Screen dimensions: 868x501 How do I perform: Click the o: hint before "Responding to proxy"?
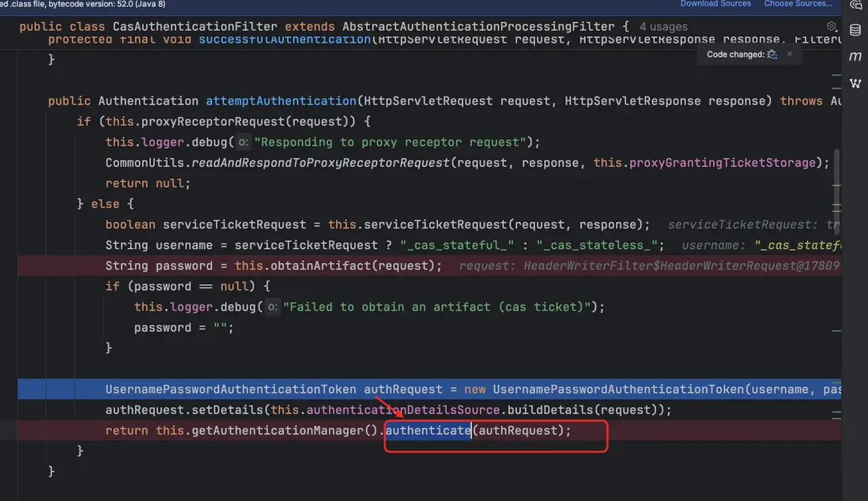tap(243, 142)
